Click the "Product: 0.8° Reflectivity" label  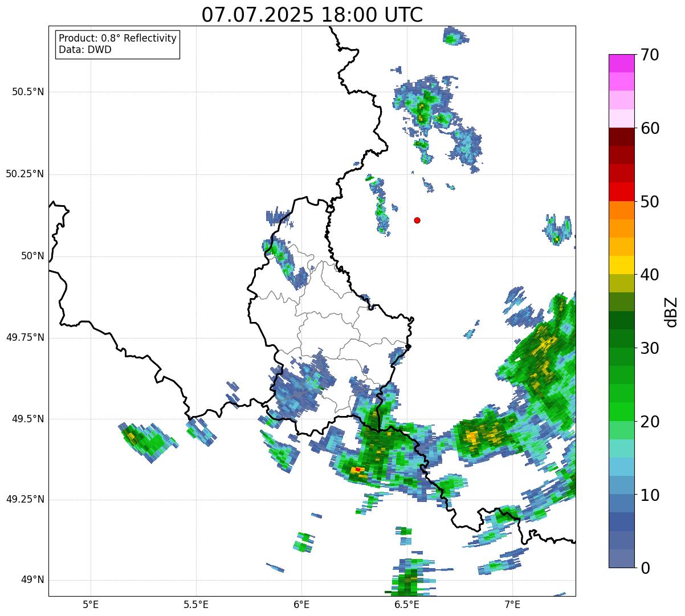pos(118,38)
